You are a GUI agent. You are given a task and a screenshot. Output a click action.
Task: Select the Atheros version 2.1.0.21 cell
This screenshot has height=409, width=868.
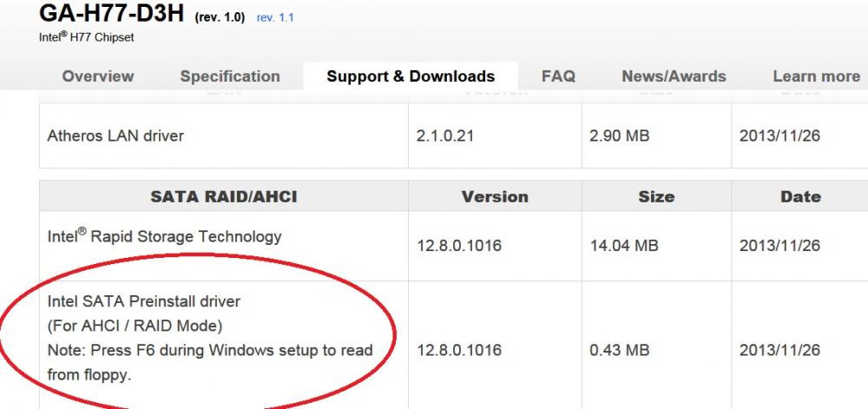click(445, 135)
